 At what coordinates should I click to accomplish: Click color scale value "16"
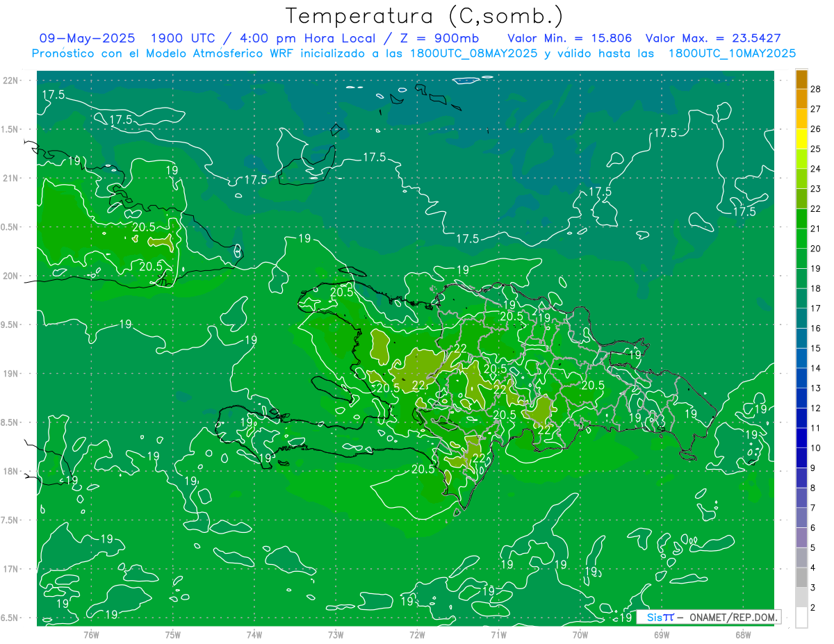tap(816, 329)
